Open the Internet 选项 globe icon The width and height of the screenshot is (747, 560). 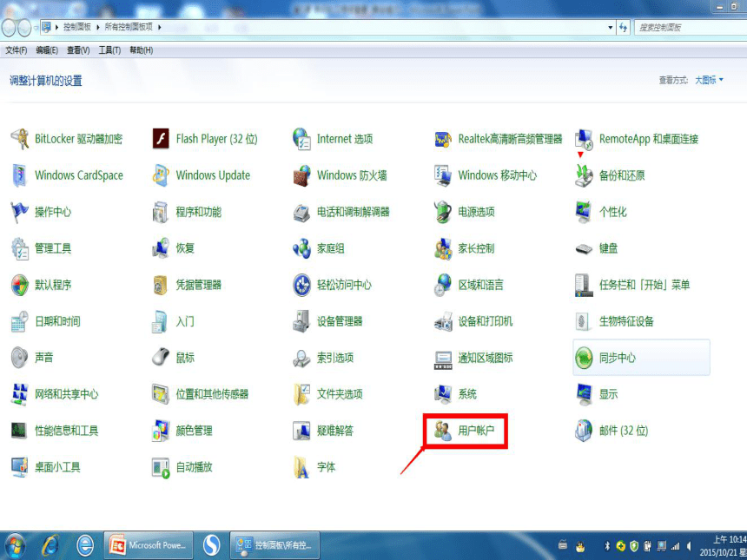[301, 139]
